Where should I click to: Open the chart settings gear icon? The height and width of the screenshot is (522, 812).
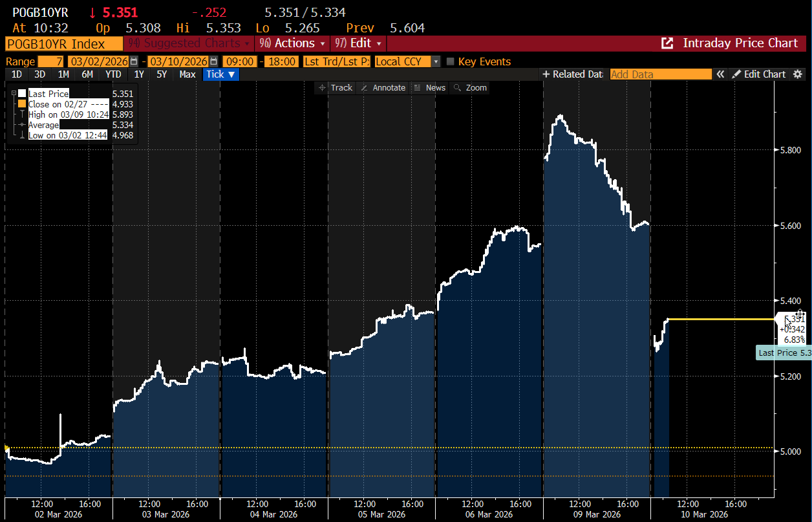click(798, 74)
